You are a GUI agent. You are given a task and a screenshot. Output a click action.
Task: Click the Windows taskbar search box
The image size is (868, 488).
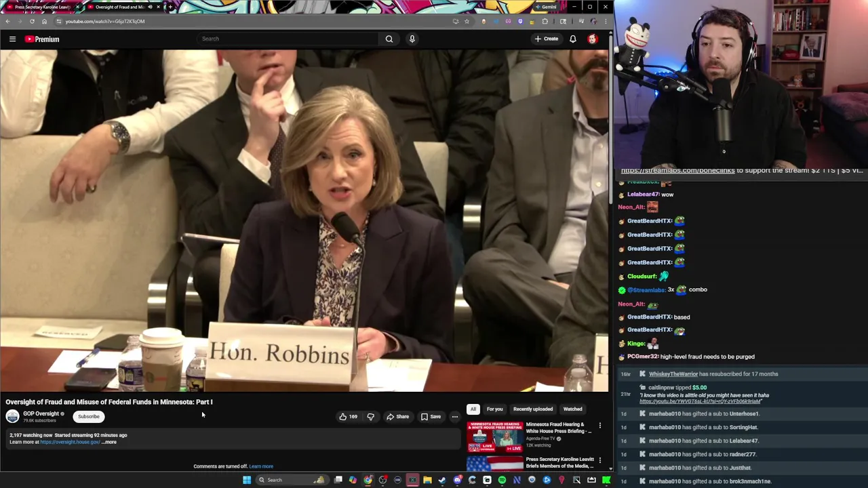click(292, 480)
